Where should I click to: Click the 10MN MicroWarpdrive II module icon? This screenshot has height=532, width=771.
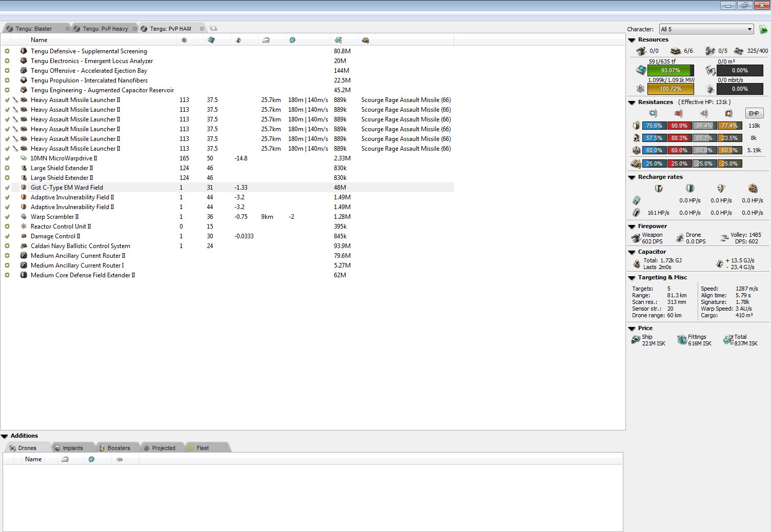click(x=24, y=158)
